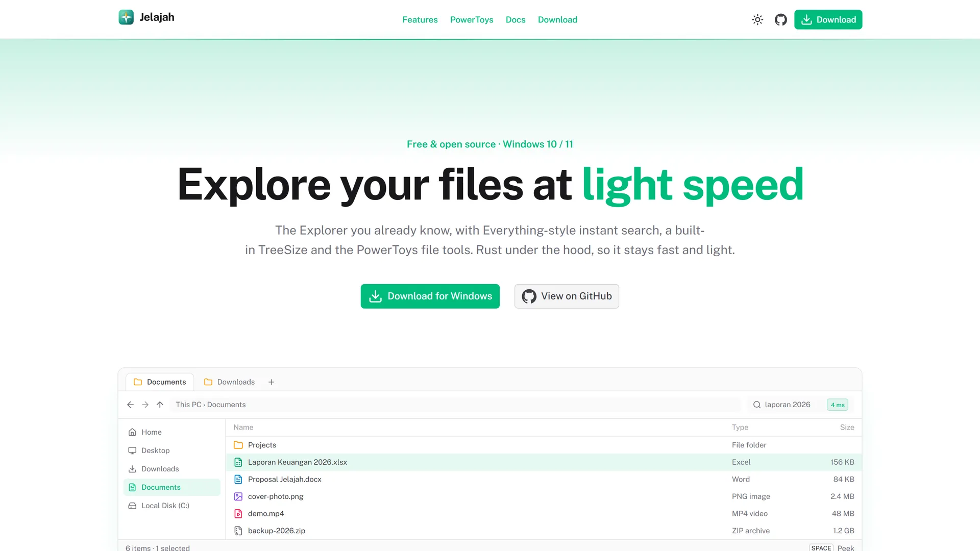The height and width of the screenshot is (551, 980).
Task: Click the Jelajah logo icon
Action: 126,17
